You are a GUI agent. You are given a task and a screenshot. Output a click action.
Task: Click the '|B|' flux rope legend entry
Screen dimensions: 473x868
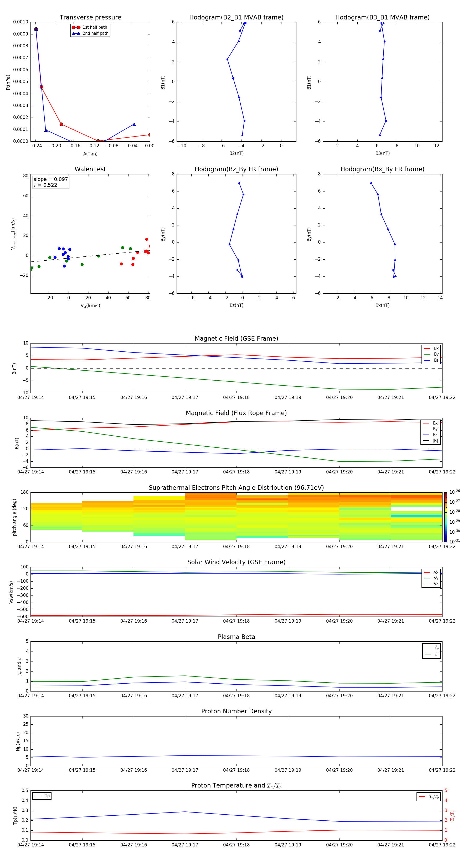[x=431, y=441]
